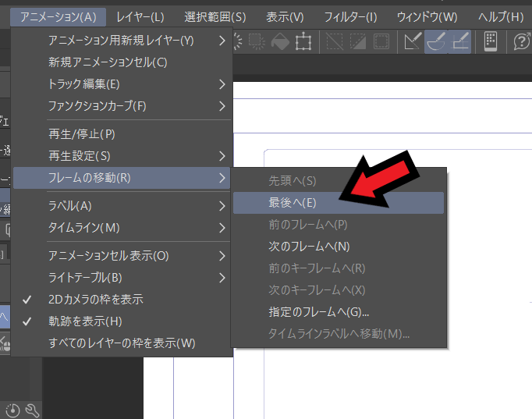
Task: Open the レイヤー(L) menu
Action: click(140, 17)
